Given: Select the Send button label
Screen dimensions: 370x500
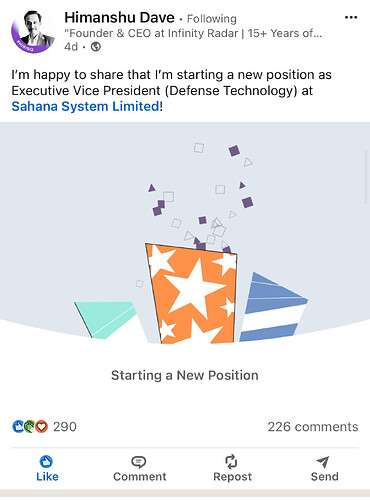Looking at the screenshot, I should [325, 477].
